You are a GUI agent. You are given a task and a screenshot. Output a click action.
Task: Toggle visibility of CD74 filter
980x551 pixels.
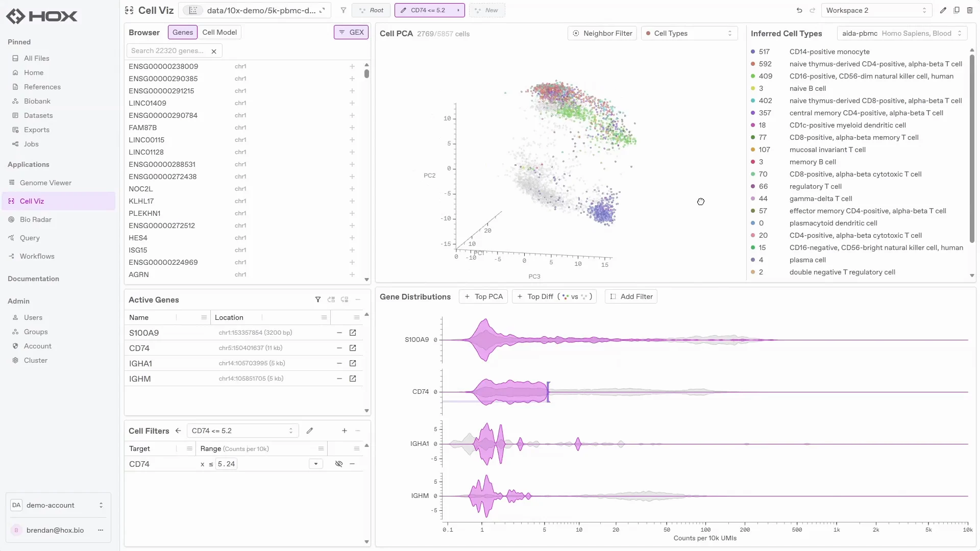coord(338,464)
